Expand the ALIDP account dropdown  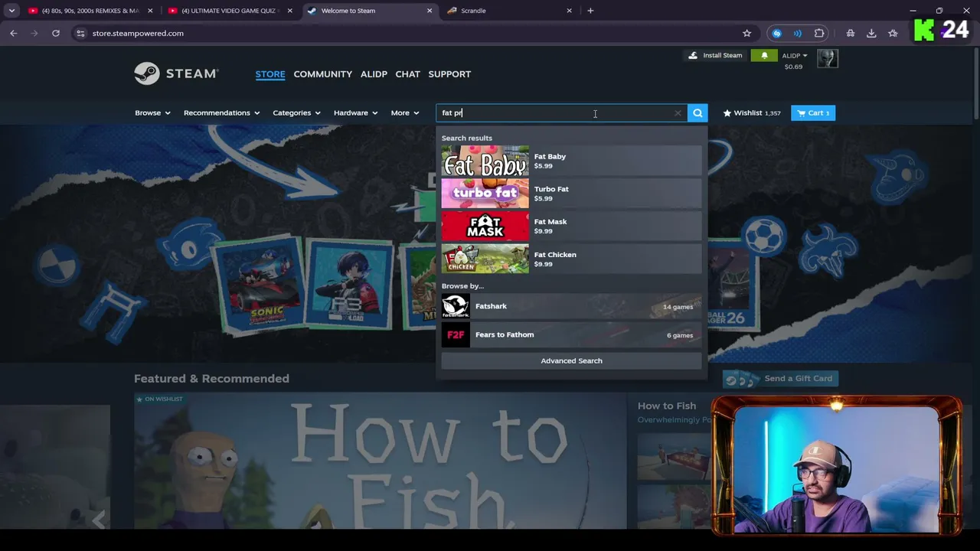795,56
